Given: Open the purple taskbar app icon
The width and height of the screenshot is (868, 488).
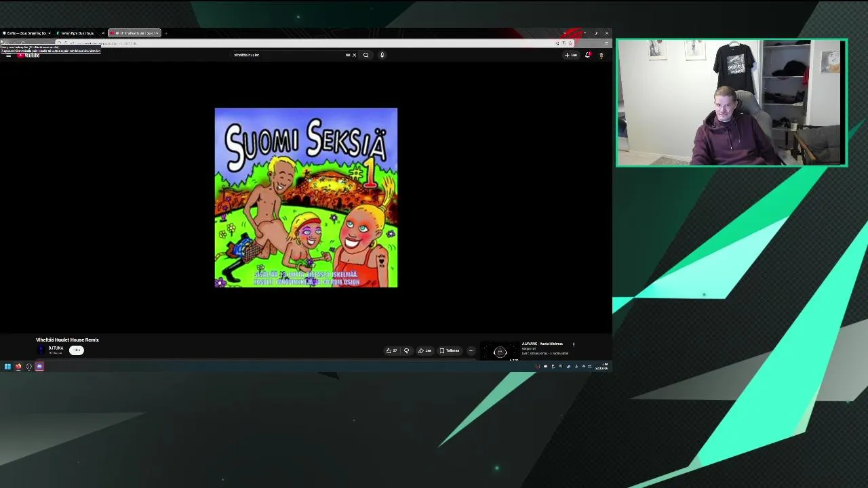Looking at the screenshot, I should point(39,367).
